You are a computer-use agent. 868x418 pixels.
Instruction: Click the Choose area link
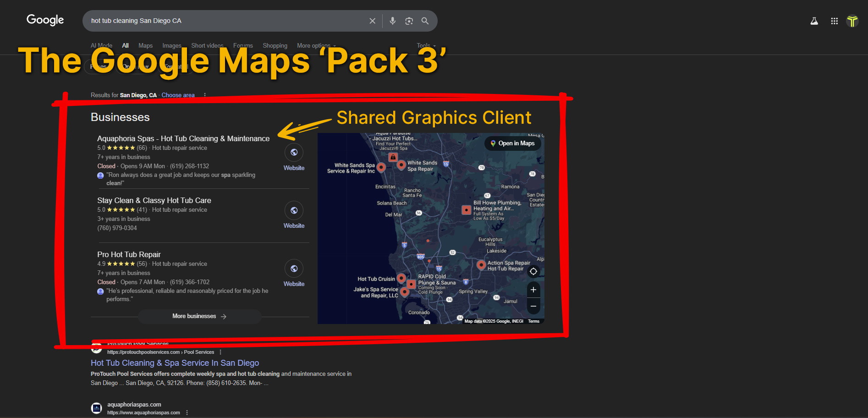178,95
